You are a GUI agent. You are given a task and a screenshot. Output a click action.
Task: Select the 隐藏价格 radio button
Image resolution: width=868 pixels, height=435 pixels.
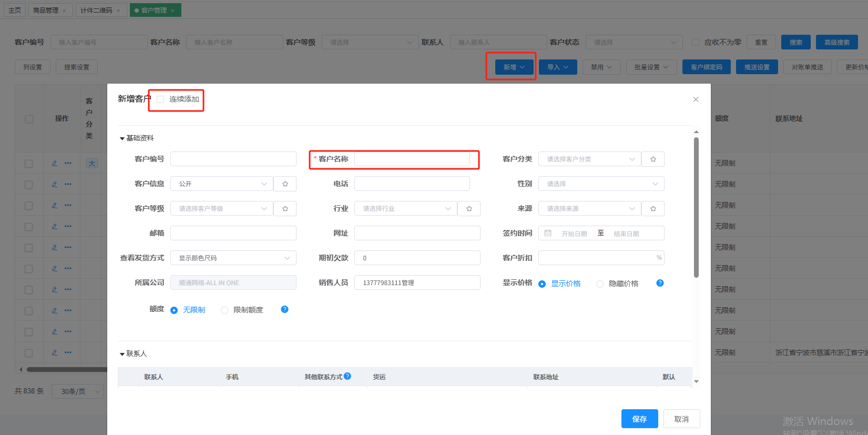coord(599,284)
